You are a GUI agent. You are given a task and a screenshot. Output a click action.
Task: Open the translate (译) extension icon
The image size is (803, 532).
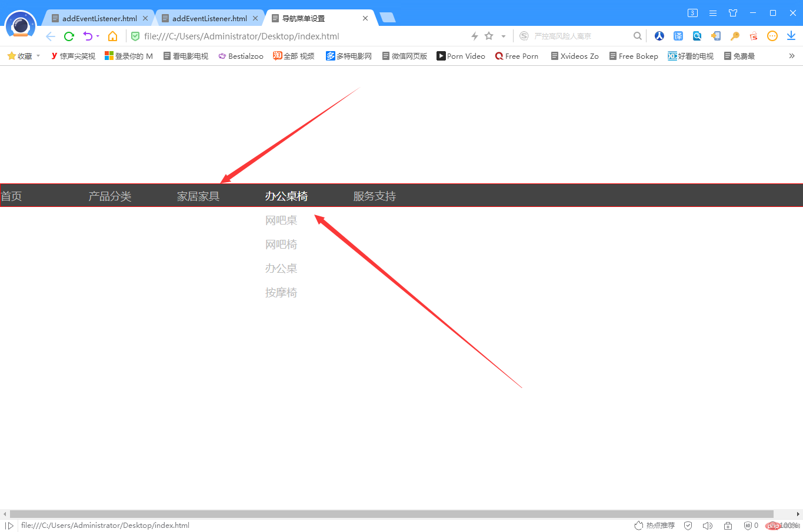[678, 36]
